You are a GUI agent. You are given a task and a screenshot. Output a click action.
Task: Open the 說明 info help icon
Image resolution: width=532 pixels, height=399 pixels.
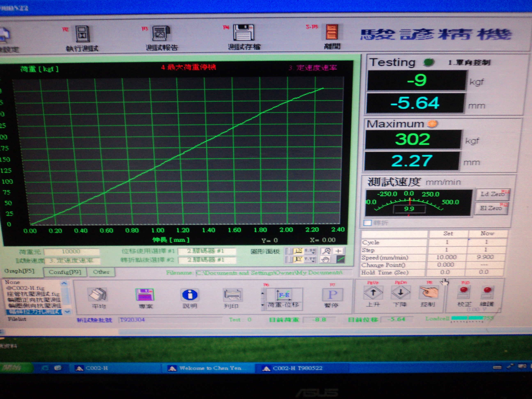tap(190, 295)
